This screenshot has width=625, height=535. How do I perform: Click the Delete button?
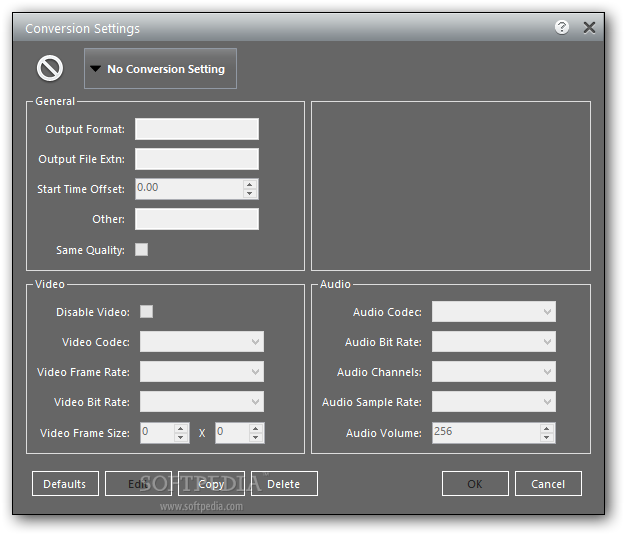point(284,484)
